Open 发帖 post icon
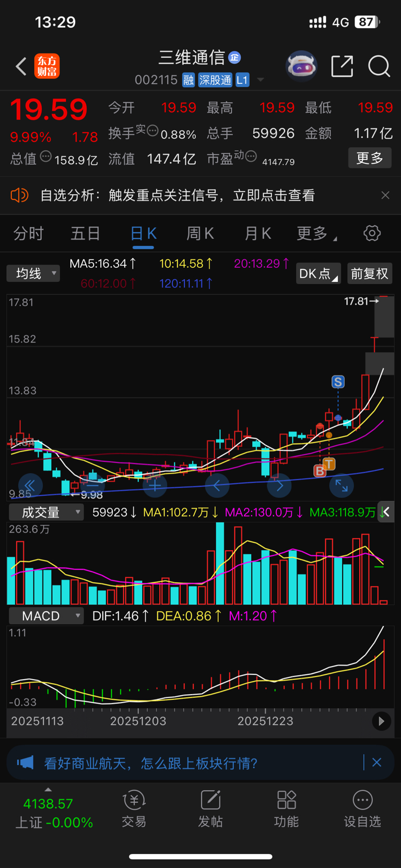The height and width of the screenshot is (868, 401). tap(210, 808)
